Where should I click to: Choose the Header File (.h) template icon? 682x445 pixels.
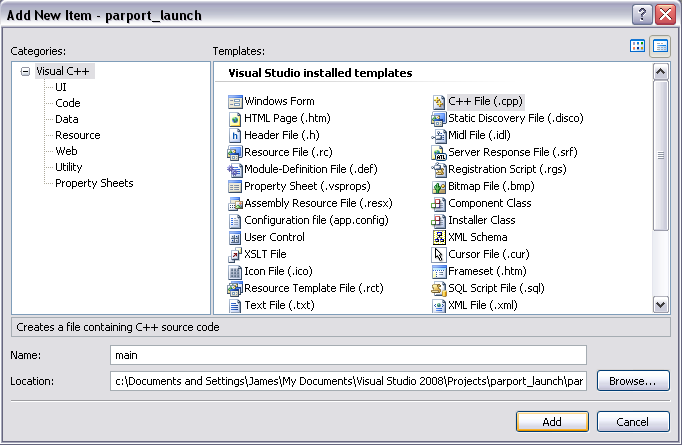click(235, 136)
